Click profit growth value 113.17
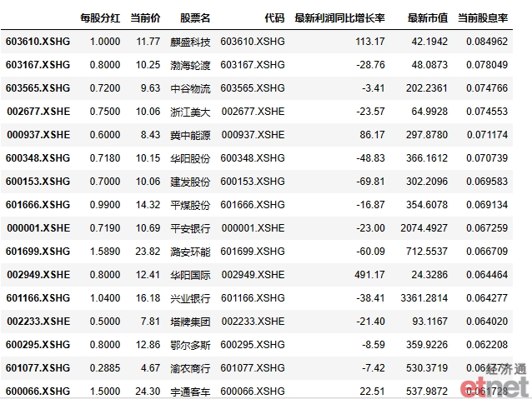Image resolution: width=532 pixels, height=399 pixels. pyautogui.click(x=370, y=42)
